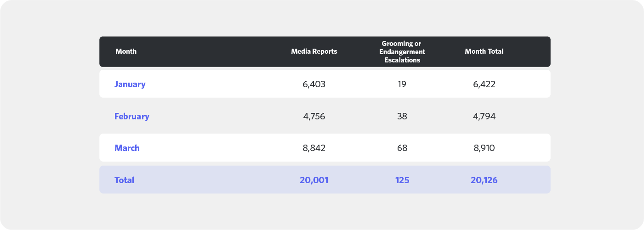Select the February row label
This screenshot has height=230, width=644.
click(132, 116)
